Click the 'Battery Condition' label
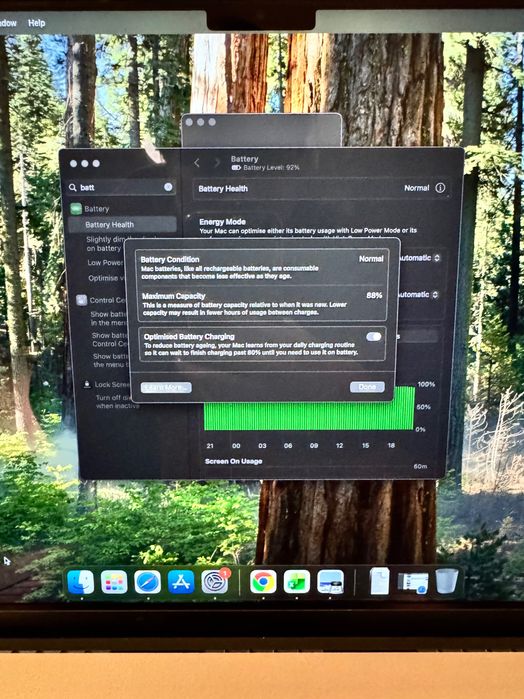Screen dimensions: 524x699 [170, 259]
